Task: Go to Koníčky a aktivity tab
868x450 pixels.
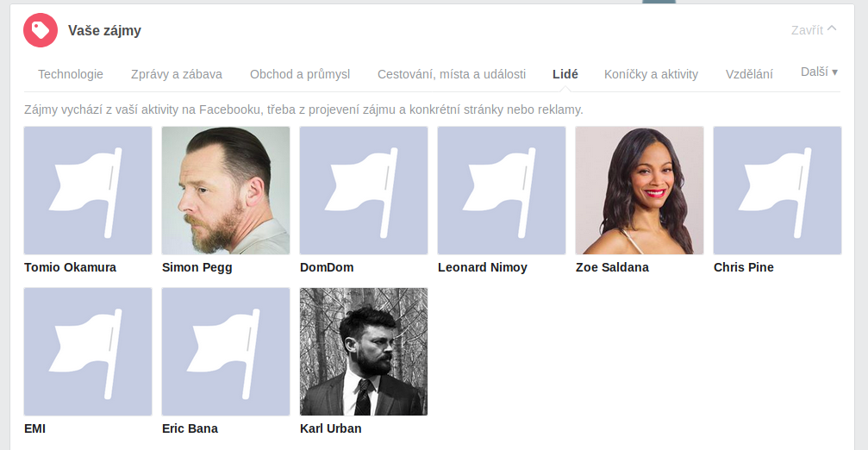Action: (x=651, y=74)
